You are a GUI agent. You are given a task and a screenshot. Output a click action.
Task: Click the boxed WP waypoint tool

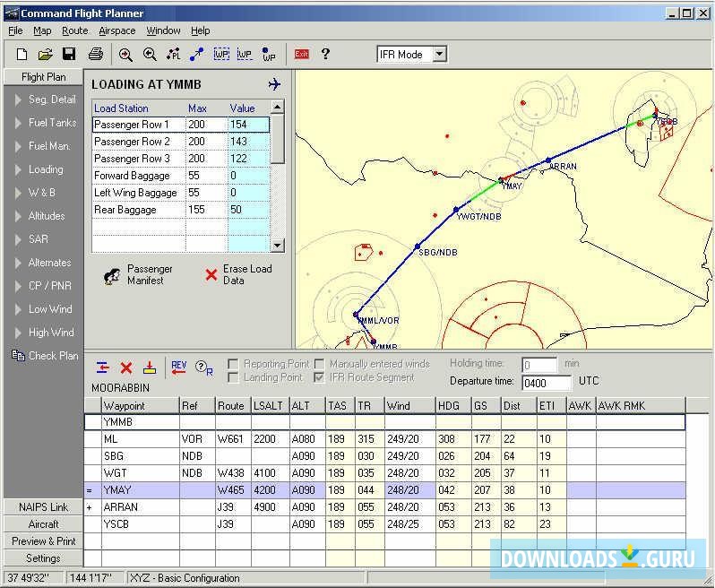221,55
